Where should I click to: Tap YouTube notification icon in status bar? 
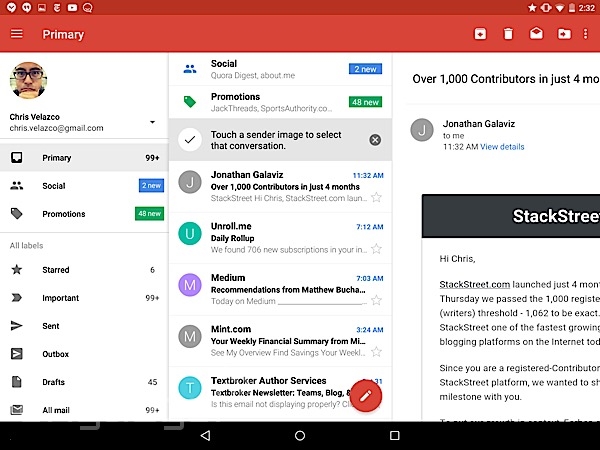click(x=72, y=7)
